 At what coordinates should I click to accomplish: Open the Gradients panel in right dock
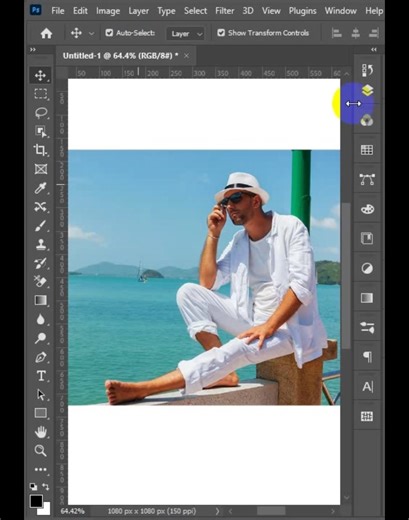[x=367, y=298]
